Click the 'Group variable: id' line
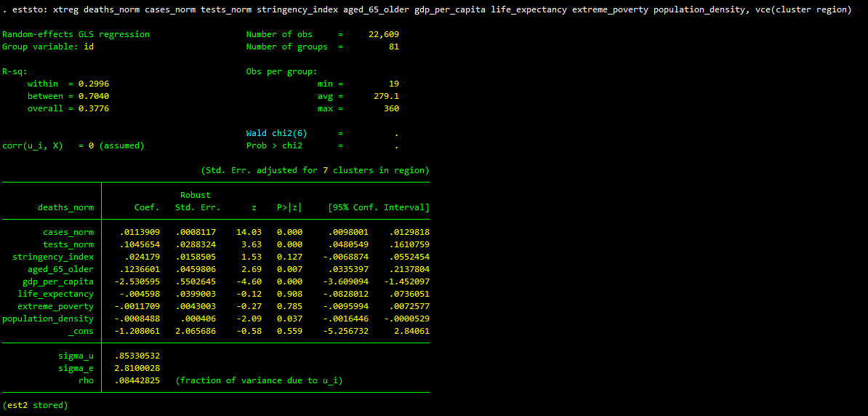Image resolution: width=868 pixels, height=416 pixels. coord(48,47)
